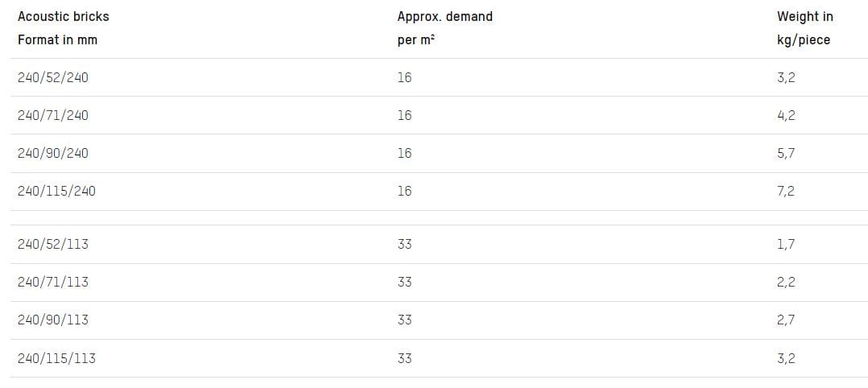
Task: Click the 5,7 weight value
Action: (x=786, y=153)
